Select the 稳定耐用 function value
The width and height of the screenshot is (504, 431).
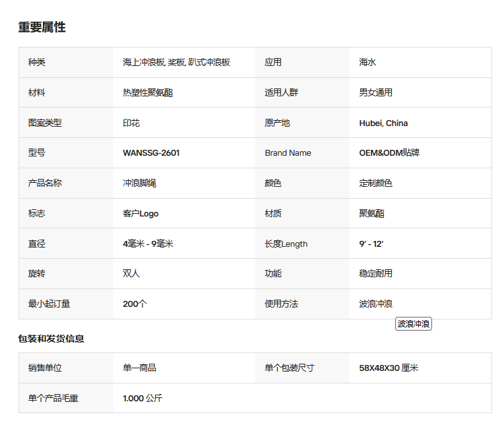pyautogui.click(x=376, y=273)
